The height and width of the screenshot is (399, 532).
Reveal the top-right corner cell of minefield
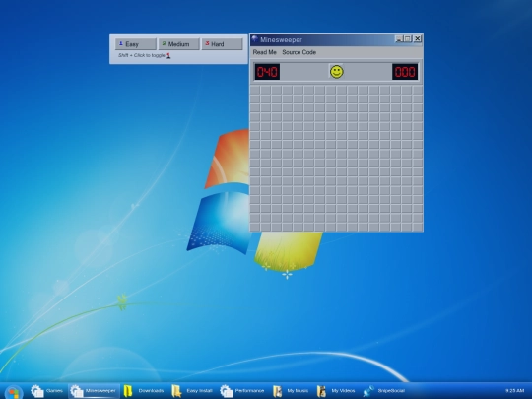click(418, 91)
